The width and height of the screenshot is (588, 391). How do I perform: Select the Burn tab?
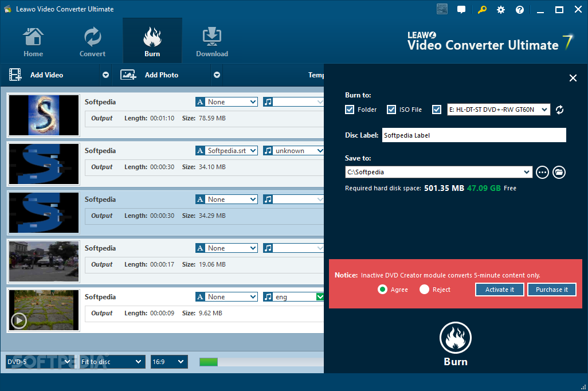pyautogui.click(x=152, y=41)
